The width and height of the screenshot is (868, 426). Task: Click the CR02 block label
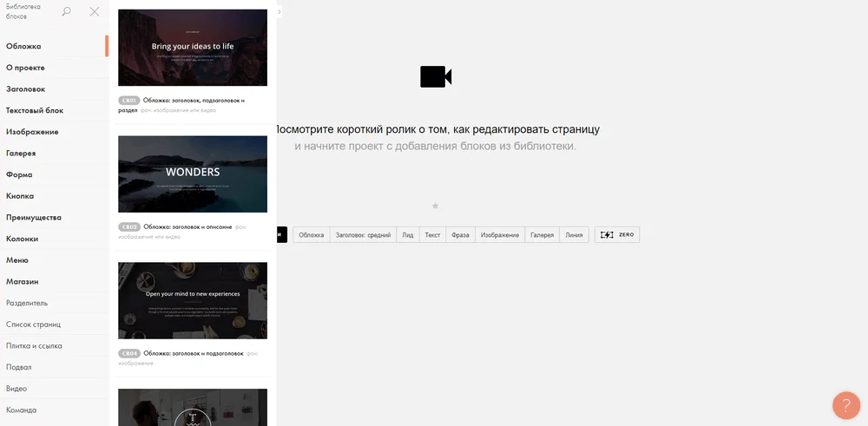click(x=129, y=226)
